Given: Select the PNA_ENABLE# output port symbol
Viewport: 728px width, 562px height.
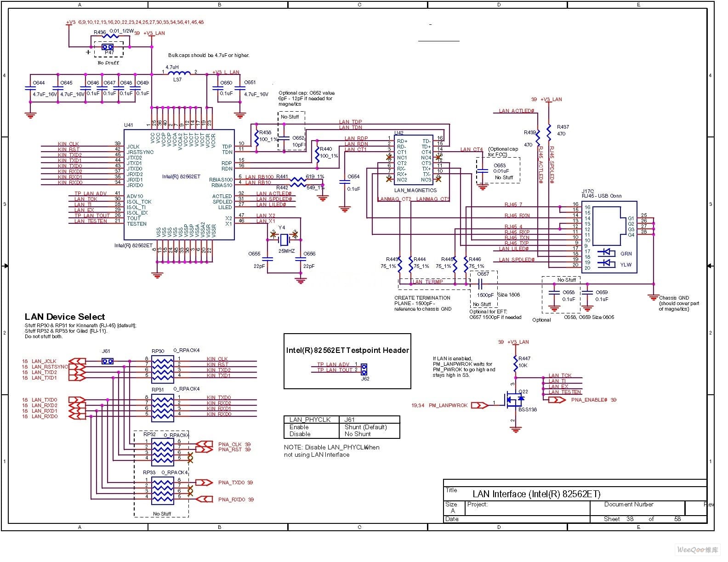Looking at the screenshot, I should tap(557, 400).
